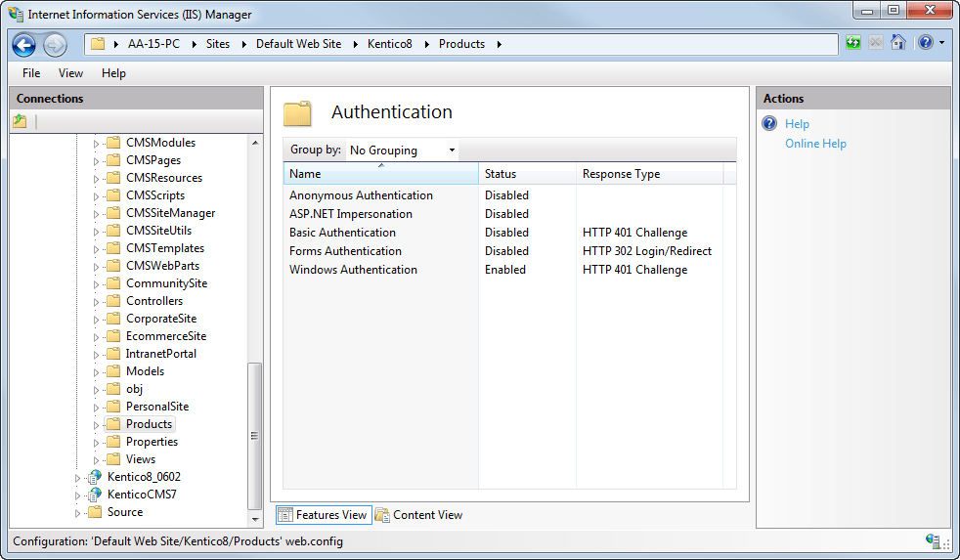Screen dimensions: 960x560
Task: Select the PersonalSite folder in tree
Action: click(x=157, y=407)
